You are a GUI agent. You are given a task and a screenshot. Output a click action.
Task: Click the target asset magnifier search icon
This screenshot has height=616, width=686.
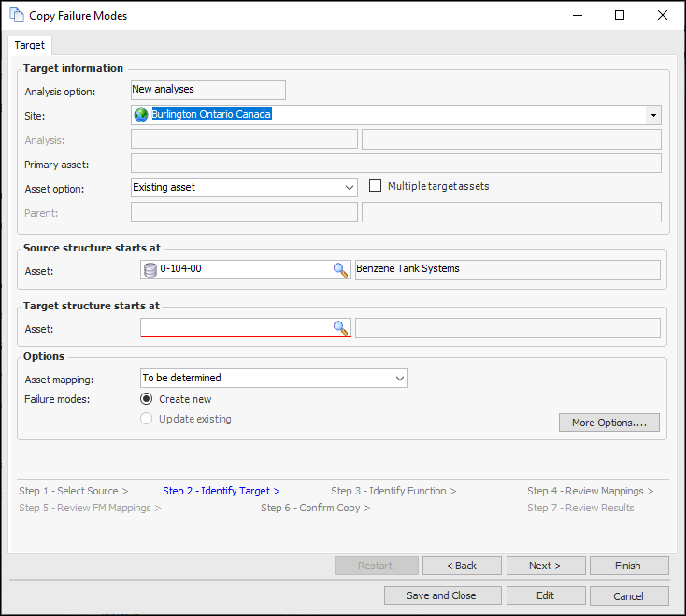pos(341,328)
